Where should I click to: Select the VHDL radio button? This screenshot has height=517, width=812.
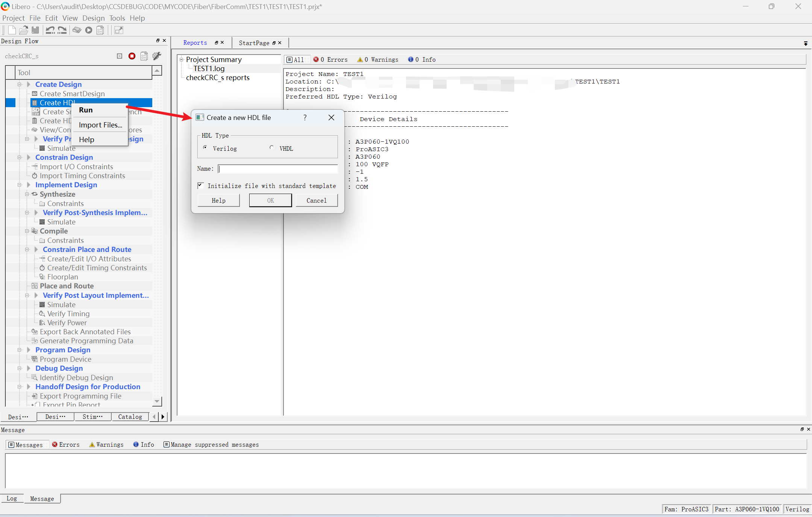[272, 148]
